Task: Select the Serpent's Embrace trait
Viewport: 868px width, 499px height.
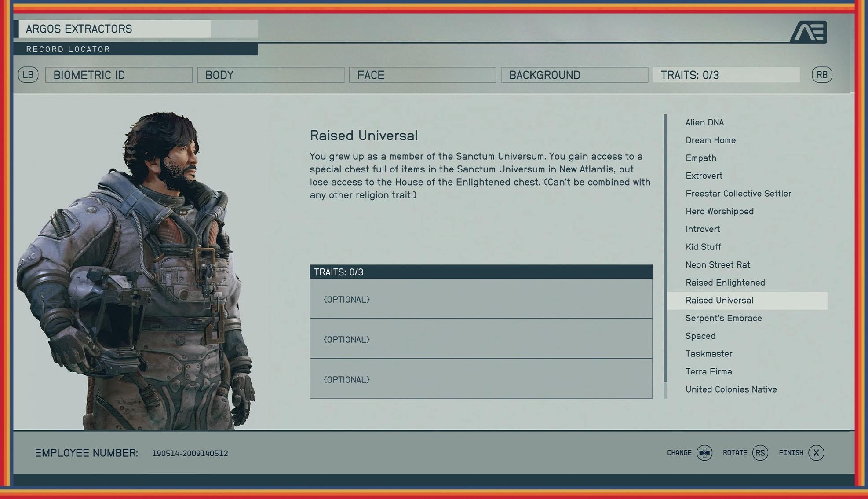Action: click(723, 318)
